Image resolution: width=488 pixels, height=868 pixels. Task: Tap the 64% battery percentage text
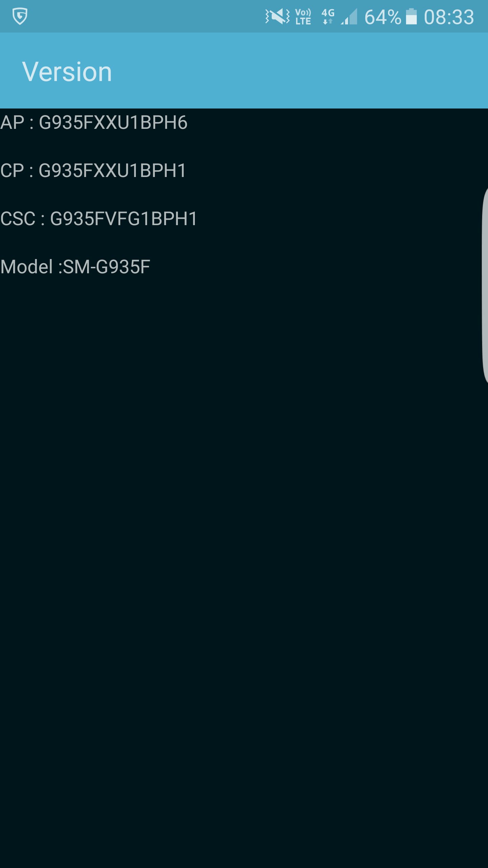[383, 17]
